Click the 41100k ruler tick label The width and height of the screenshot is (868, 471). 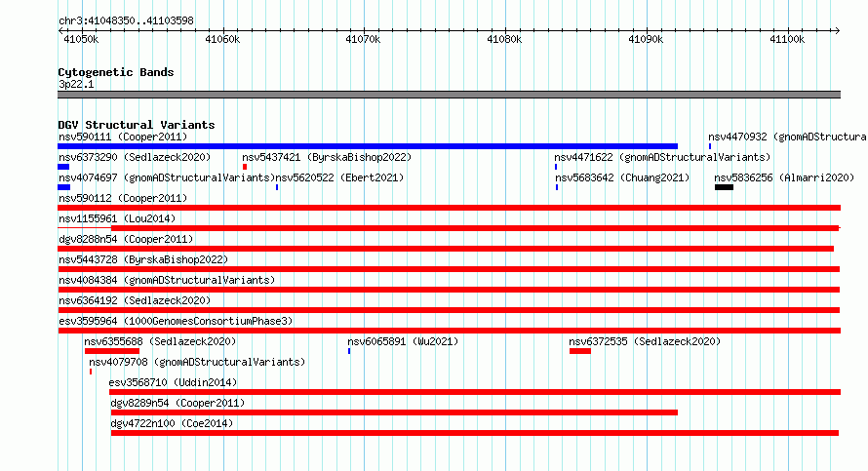pyautogui.click(x=787, y=39)
